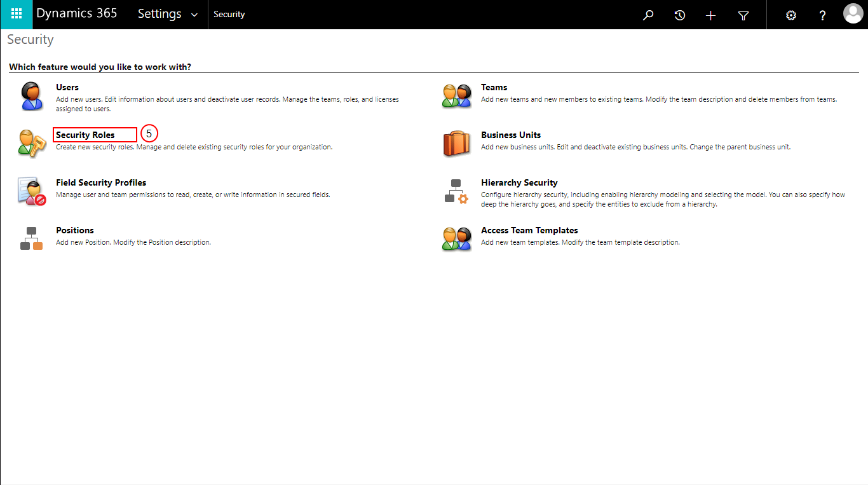
Task: Select Security in the navigation bar
Action: click(229, 15)
